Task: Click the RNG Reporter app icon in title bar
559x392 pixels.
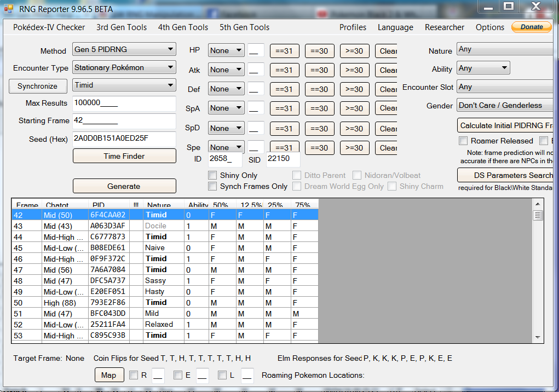Action: pyautogui.click(x=9, y=8)
